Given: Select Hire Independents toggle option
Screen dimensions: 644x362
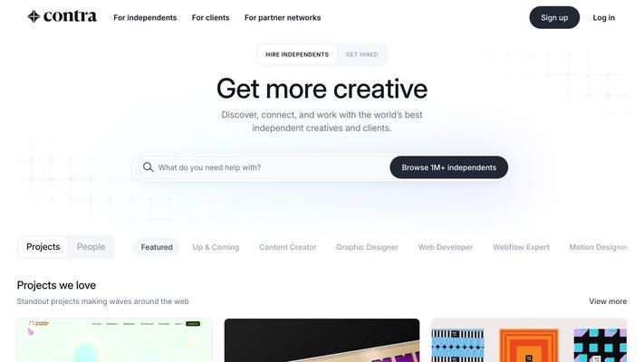Looking at the screenshot, I should pos(297,54).
